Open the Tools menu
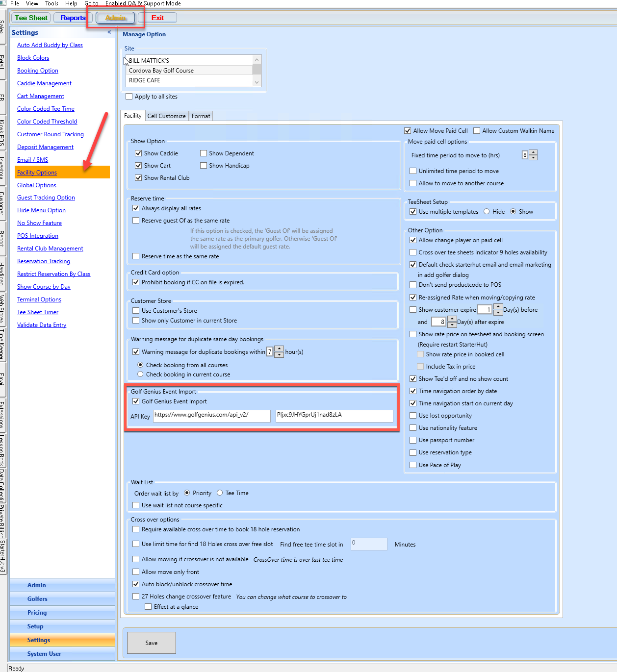Screen dimensions: 617x672 pos(51,3)
